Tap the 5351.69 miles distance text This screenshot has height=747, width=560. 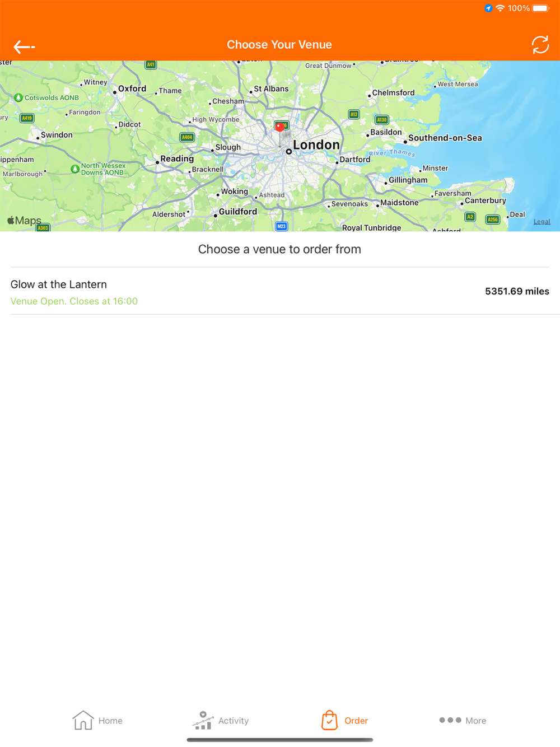click(517, 291)
